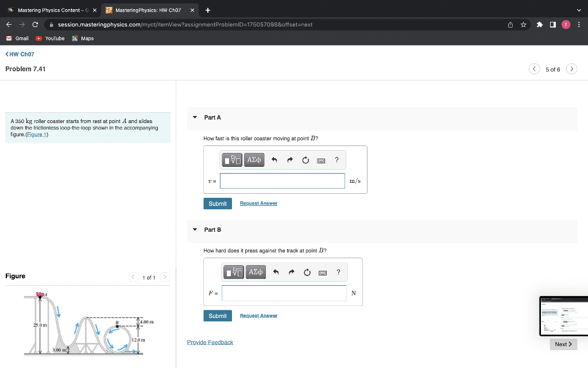Viewport: 588px width, 368px height.
Task: Click the '5 of 6' problem counter
Action: pyautogui.click(x=553, y=70)
